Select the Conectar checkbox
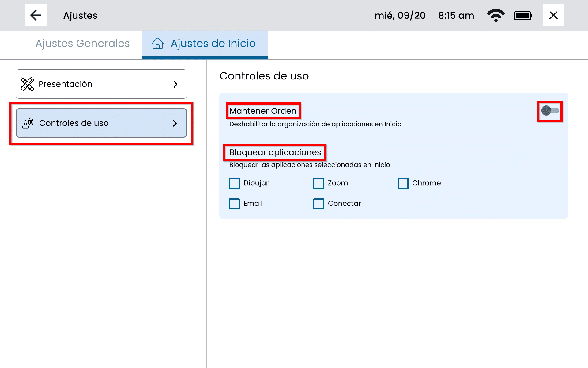This screenshot has width=588, height=368. (318, 204)
